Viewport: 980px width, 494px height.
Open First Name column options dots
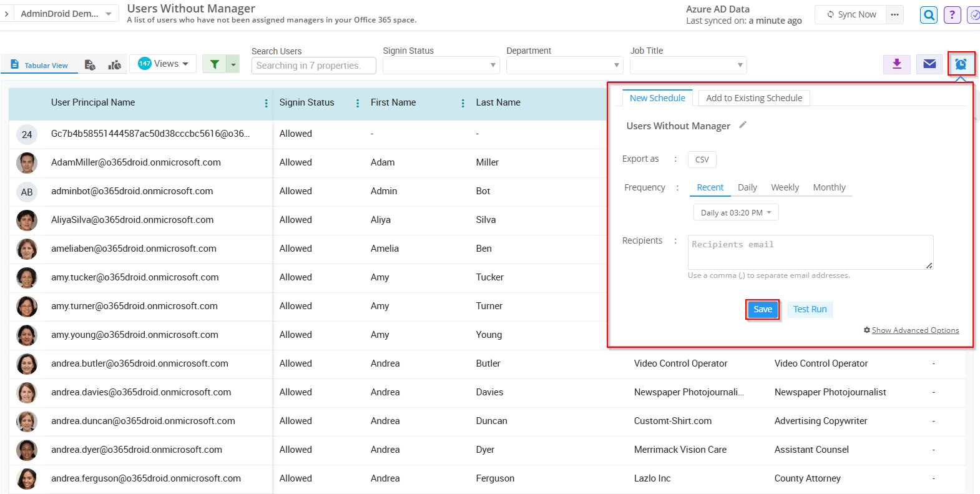[463, 103]
